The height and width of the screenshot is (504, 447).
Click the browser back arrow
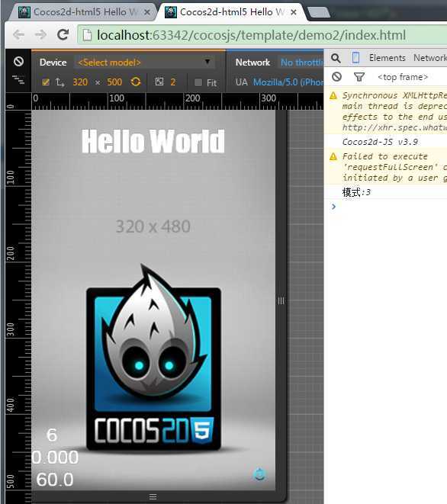[x=18, y=35]
